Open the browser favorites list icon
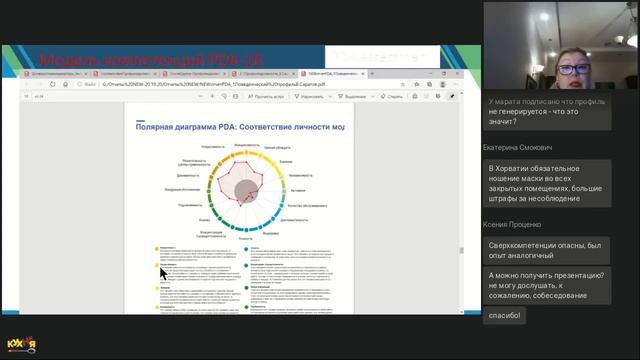This screenshot has height=360, width=640. click(x=417, y=84)
